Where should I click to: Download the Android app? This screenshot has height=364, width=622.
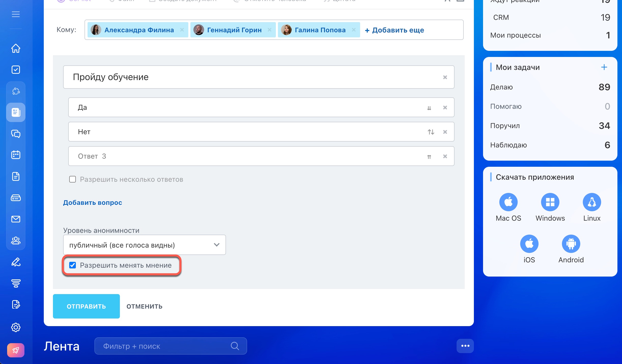(571, 244)
